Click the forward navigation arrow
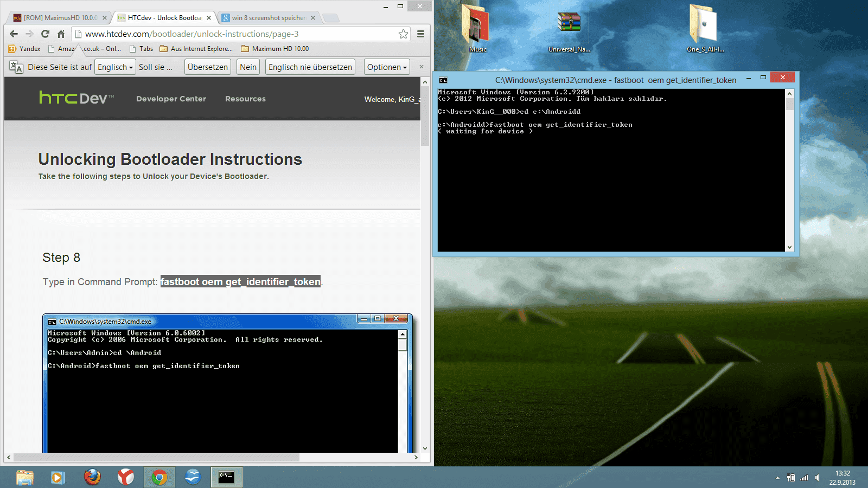868x488 pixels. click(x=30, y=34)
